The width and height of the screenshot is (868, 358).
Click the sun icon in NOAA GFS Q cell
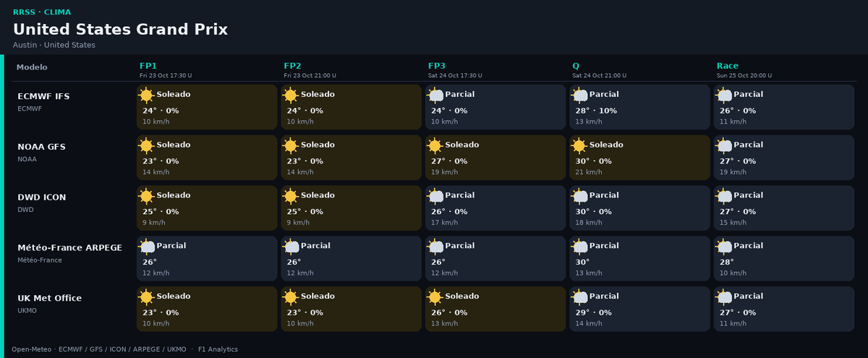pos(579,145)
